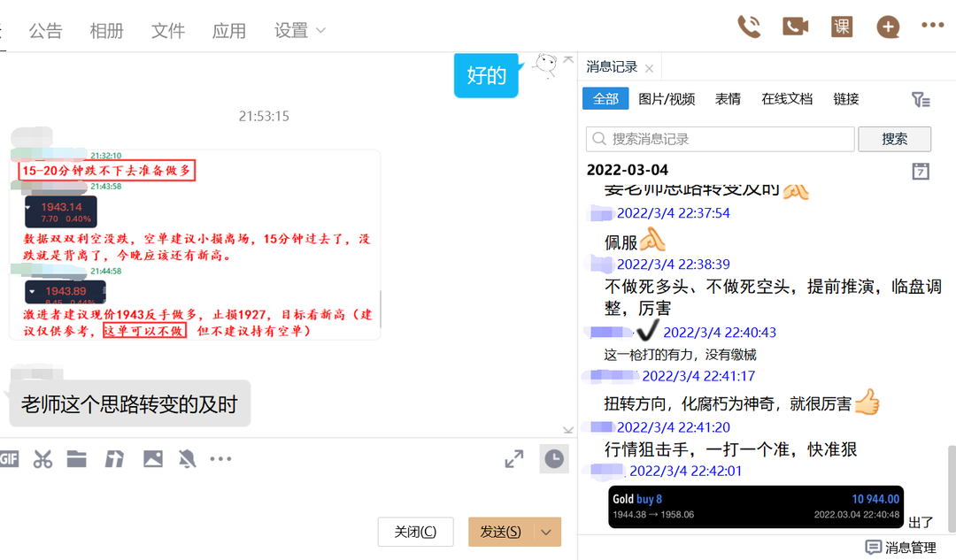Click the 21:53:15 chat timestamp
The width and height of the screenshot is (956, 560).
(x=264, y=116)
